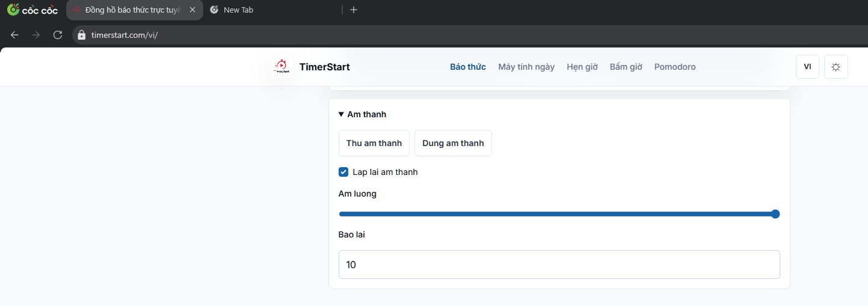Click the site security lock icon
Viewport: 868px width, 306px height.
click(x=82, y=35)
